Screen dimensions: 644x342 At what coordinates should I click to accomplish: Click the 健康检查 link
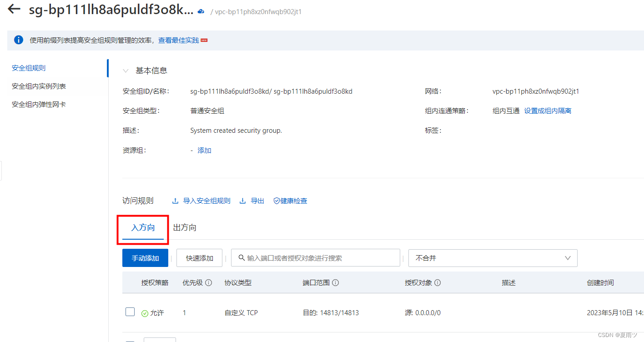(294, 201)
